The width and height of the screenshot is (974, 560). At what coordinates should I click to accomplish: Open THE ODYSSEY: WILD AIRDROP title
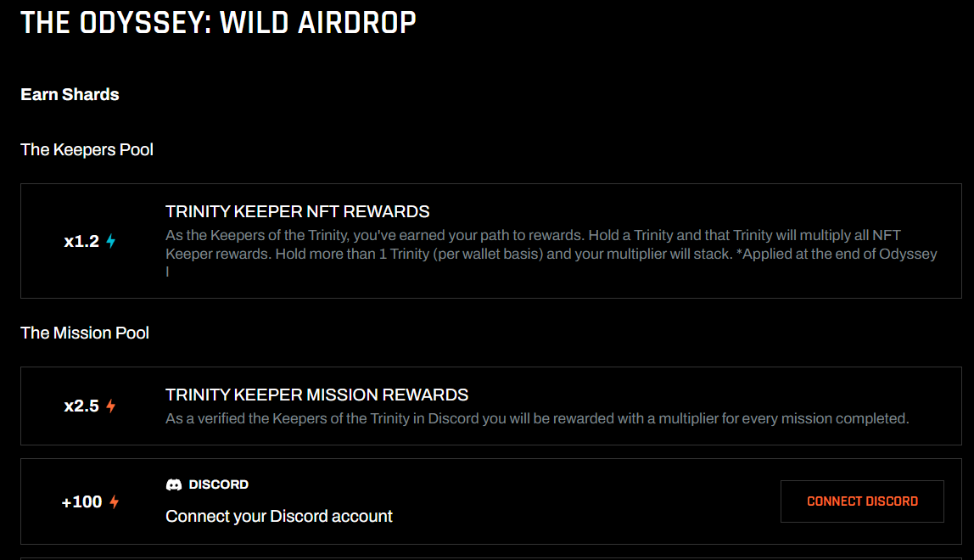218,22
